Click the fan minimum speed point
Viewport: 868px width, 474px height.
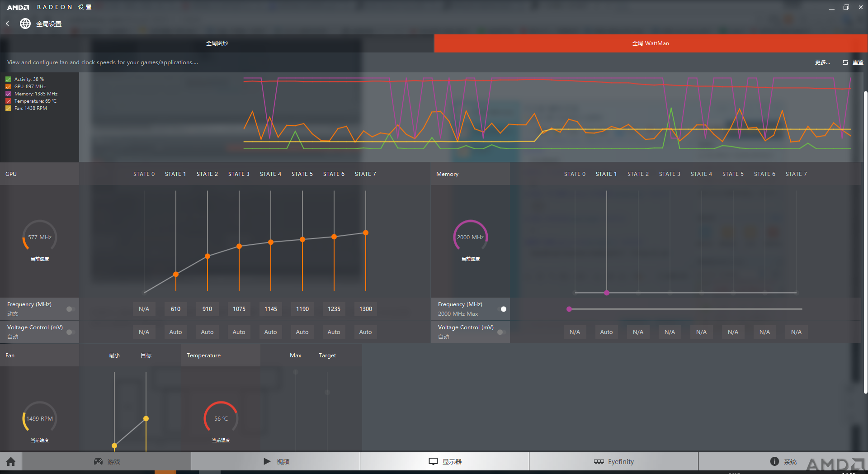point(114,446)
